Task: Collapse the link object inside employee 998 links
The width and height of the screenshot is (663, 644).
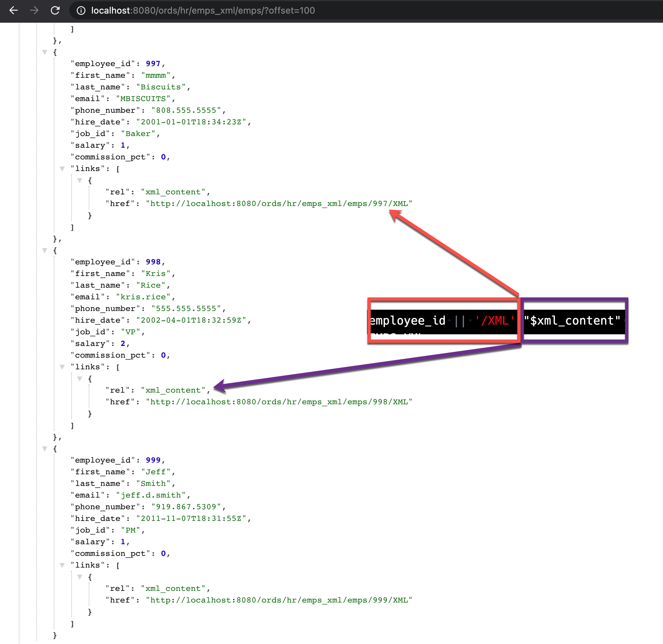Action: click(80, 379)
